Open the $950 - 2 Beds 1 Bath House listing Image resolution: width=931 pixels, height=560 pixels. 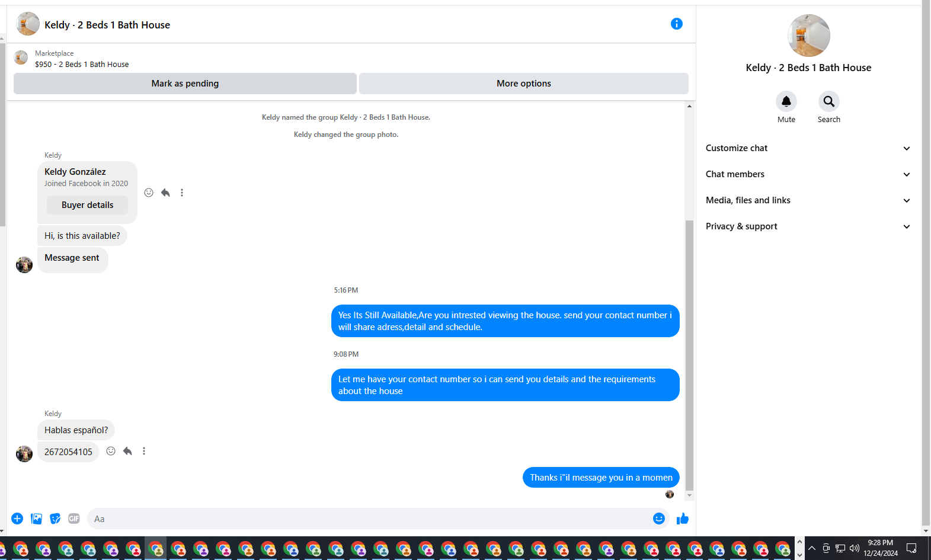pos(82,65)
